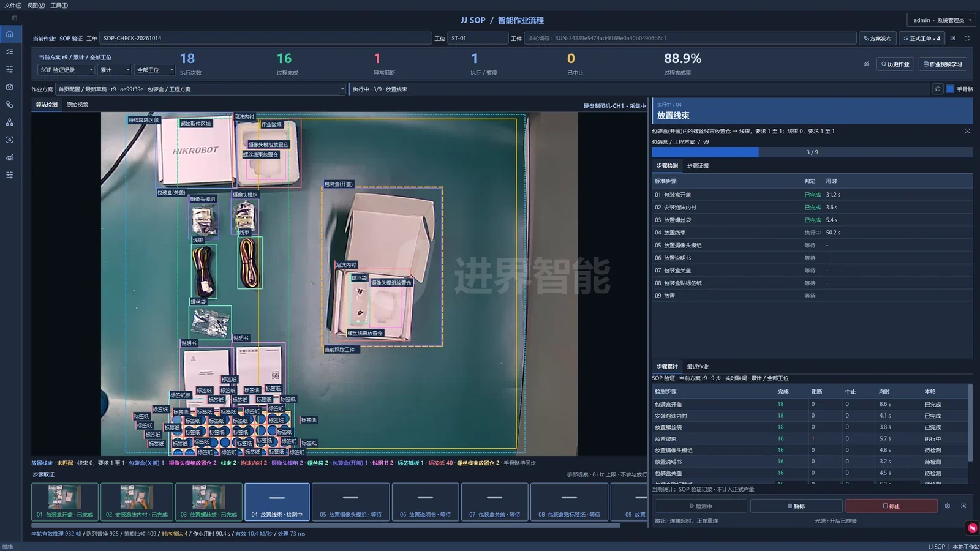Open the admin 系统管理员 user dropdown
Image resolution: width=980 pixels, height=551 pixels.
pos(941,20)
